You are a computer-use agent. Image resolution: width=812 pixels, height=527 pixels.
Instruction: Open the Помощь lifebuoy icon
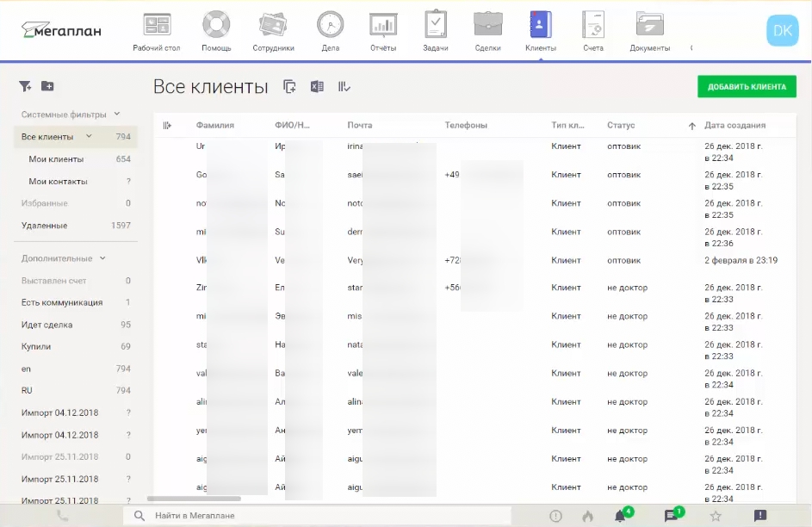(216, 24)
